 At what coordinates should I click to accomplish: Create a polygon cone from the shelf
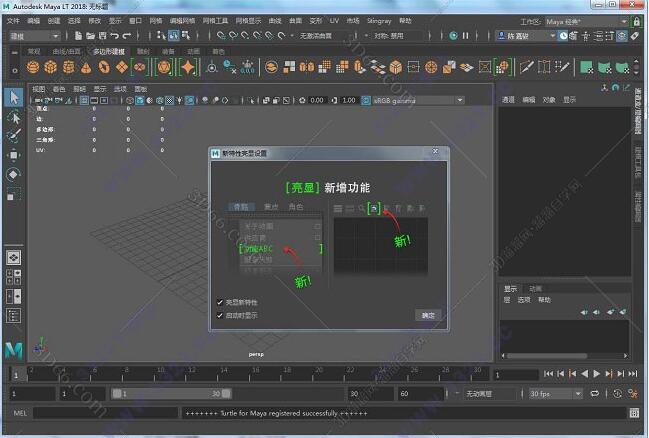point(86,67)
